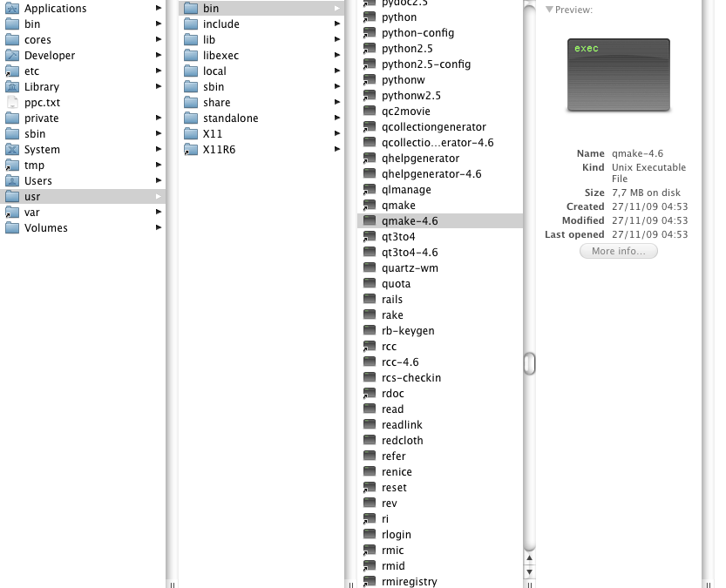Screen dimensions: 726x588
Task: Select the rake entry
Action: (392, 315)
